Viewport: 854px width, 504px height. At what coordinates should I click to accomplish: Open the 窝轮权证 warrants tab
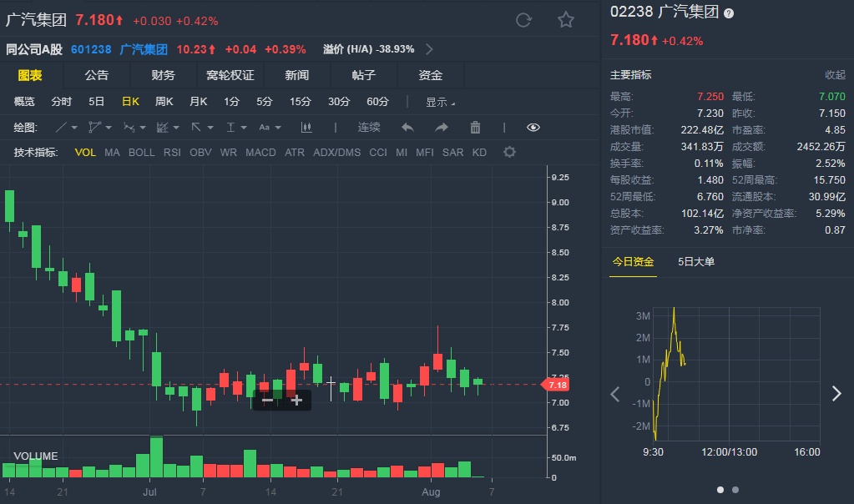click(x=230, y=75)
